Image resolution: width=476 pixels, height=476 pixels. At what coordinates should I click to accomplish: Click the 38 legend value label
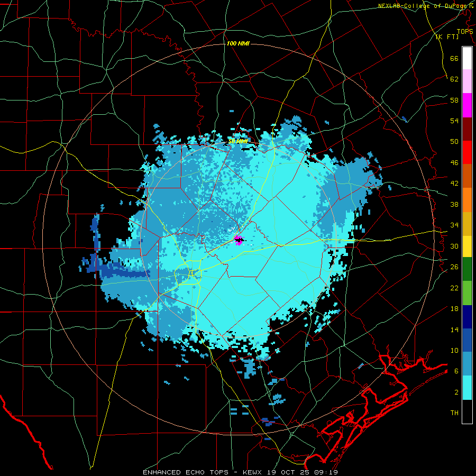(454, 204)
